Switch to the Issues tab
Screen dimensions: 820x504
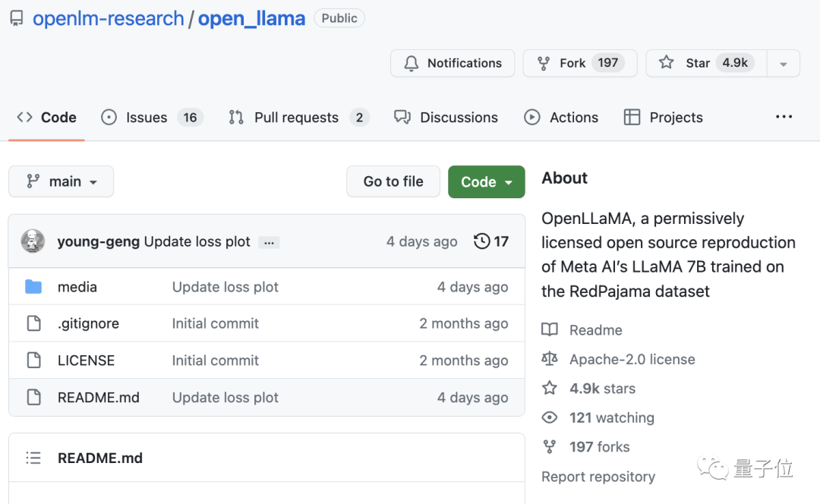point(147,118)
